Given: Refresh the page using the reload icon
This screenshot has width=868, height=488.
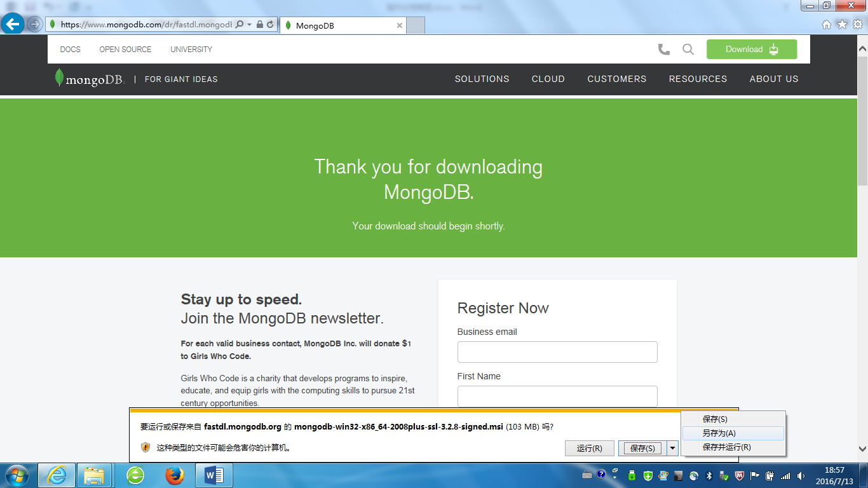Looking at the screenshot, I should [271, 25].
